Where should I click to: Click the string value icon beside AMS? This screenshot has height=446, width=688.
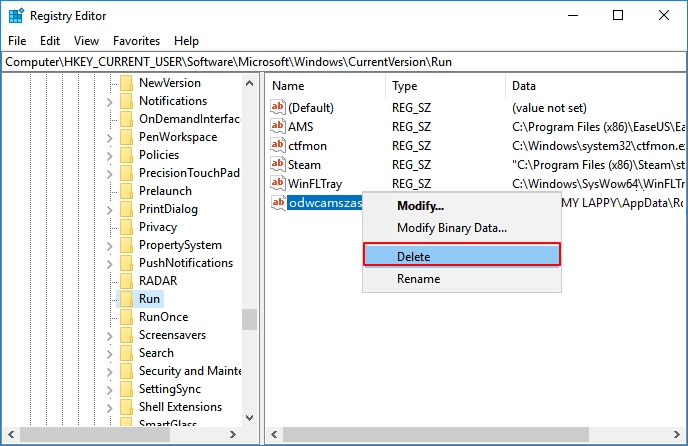tap(278, 127)
